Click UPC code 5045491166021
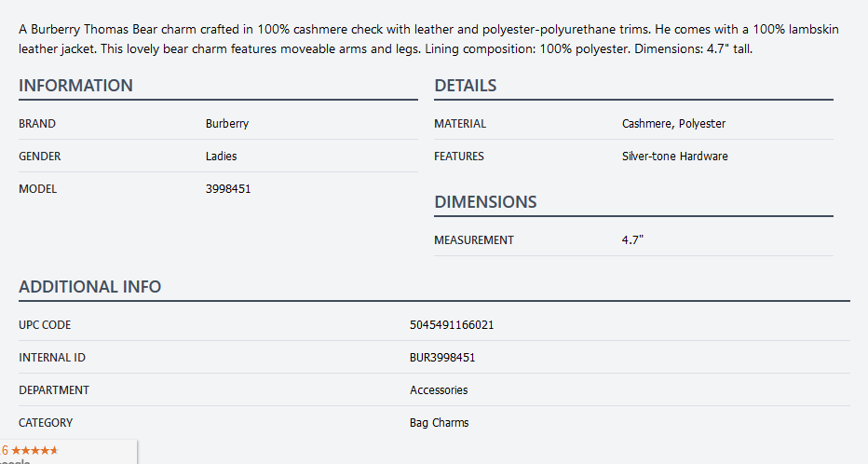Viewport: 868px width, 464px height. 452,325
